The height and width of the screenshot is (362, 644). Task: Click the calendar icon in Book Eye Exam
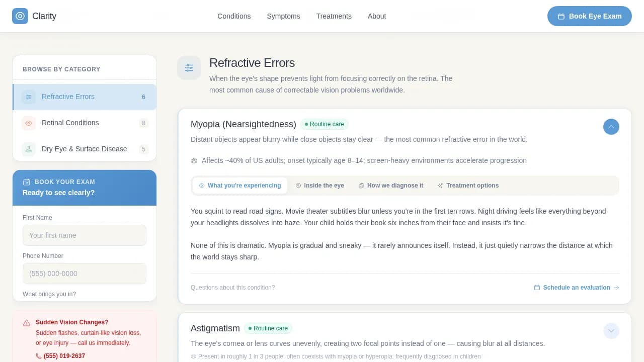(x=561, y=16)
